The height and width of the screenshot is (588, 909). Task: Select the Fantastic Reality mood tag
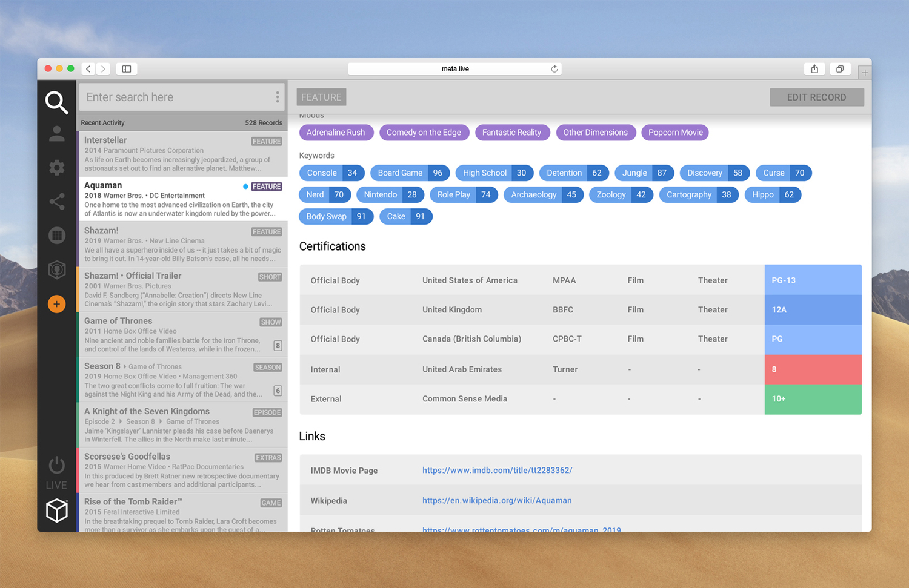point(511,133)
